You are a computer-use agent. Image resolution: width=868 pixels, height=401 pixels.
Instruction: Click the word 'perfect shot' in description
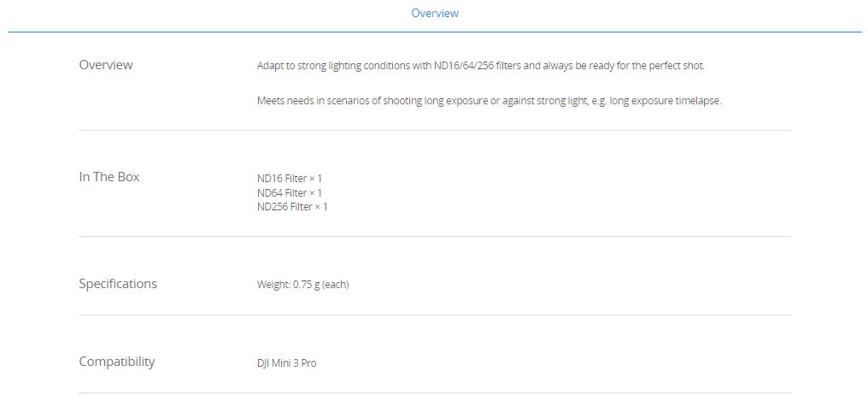pyautogui.click(x=677, y=66)
